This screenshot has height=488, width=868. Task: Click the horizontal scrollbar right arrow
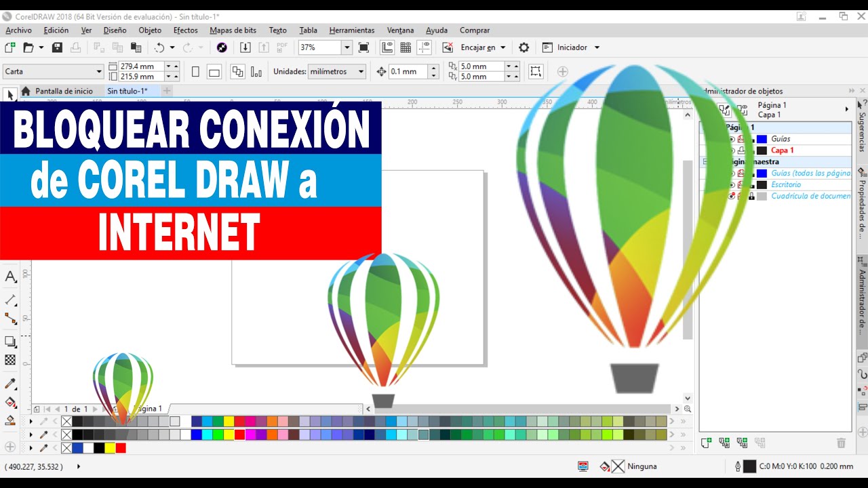point(677,409)
